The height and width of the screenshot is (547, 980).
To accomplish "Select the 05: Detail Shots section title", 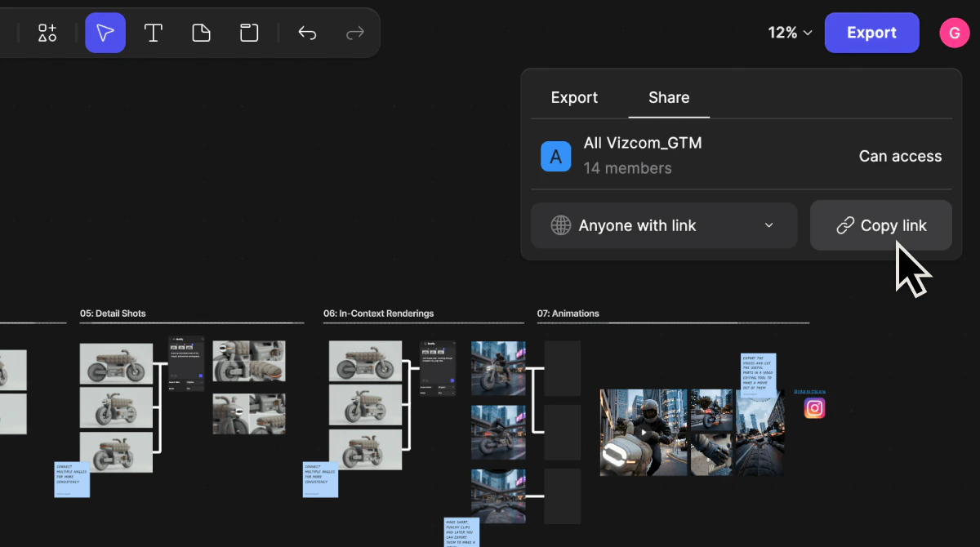I will (x=113, y=314).
